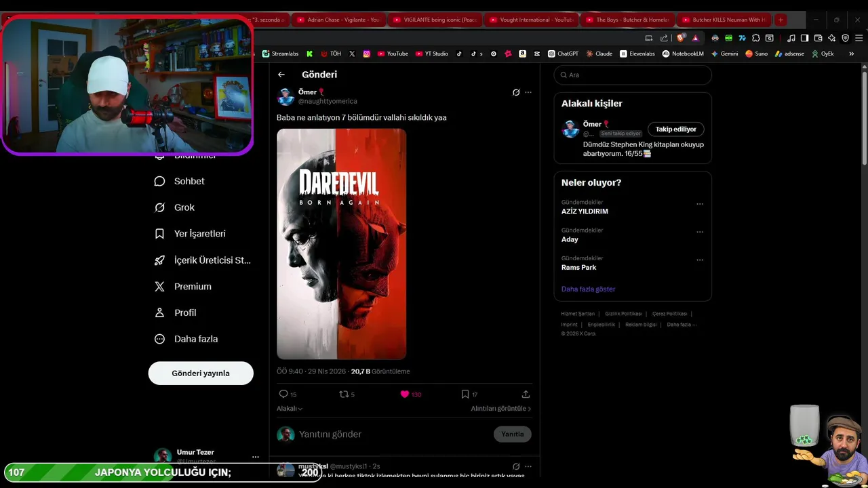Expand Daha fazla in the sidebar
The image size is (868, 488).
point(186,339)
